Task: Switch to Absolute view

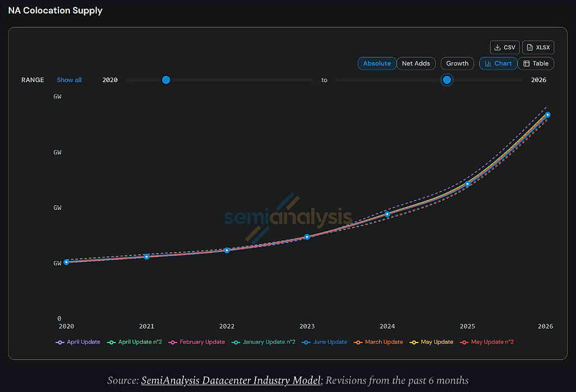Action: pos(377,64)
